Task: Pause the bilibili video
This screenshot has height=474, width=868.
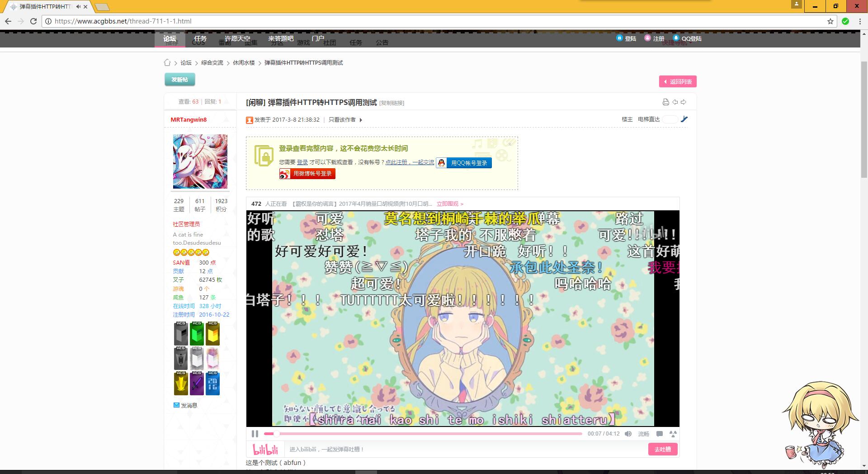Action: (255, 434)
